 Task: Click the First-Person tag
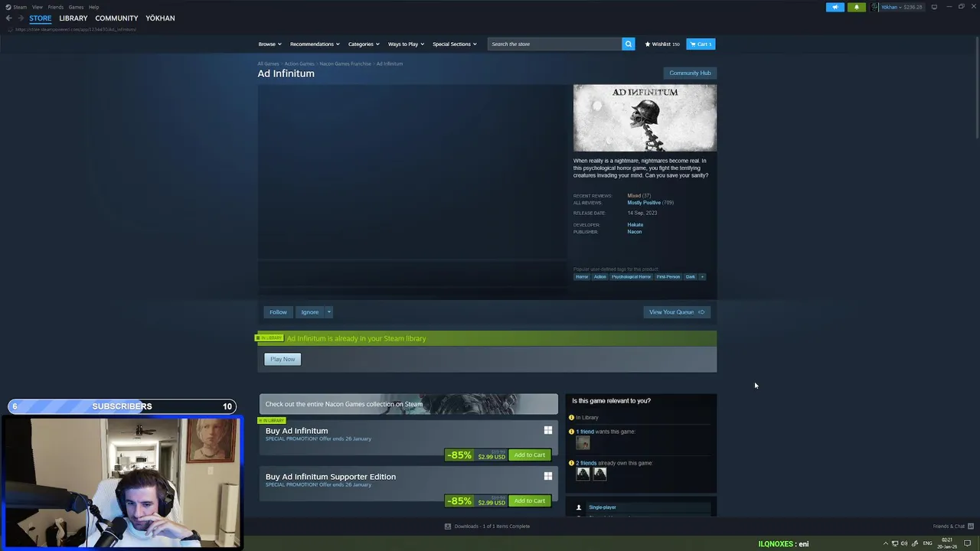point(668,276)
